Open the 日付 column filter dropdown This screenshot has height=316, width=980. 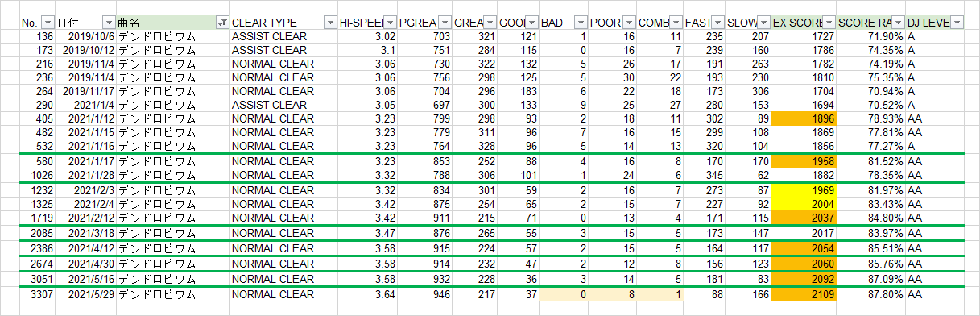point(109,23)
